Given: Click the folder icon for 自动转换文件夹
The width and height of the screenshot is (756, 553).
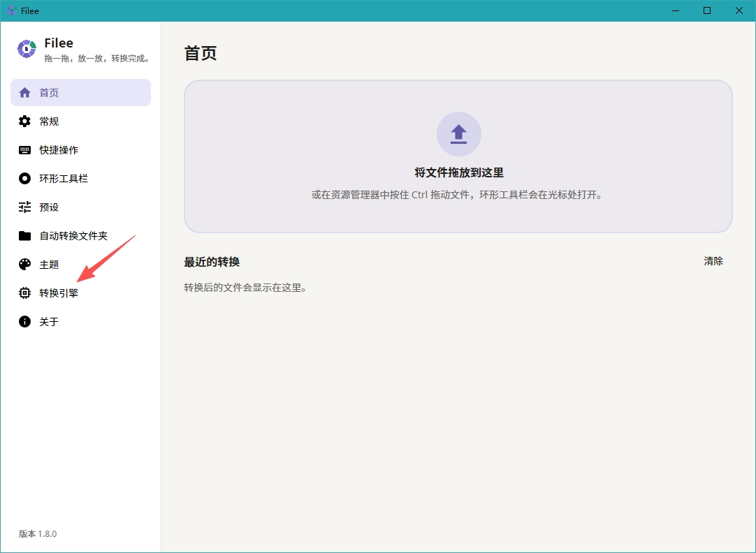Looking at the screenshot, I should click(x=24, y=235).
